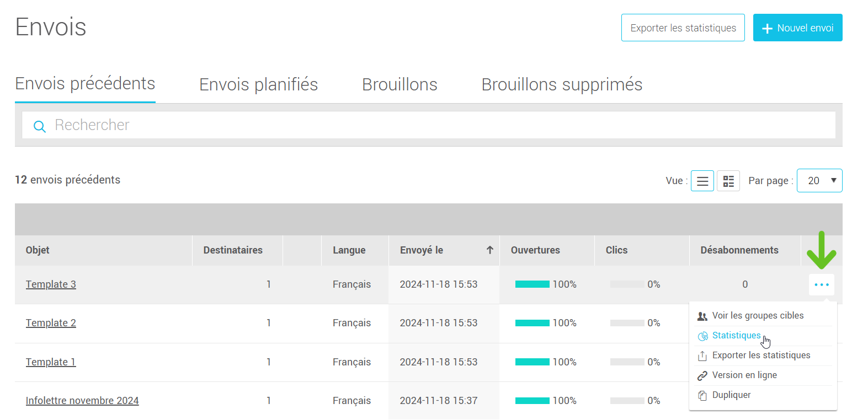This screenshot has width=868, height=420.
Task: Switch to the Envois planifiés tab
Action: (258, 84)
